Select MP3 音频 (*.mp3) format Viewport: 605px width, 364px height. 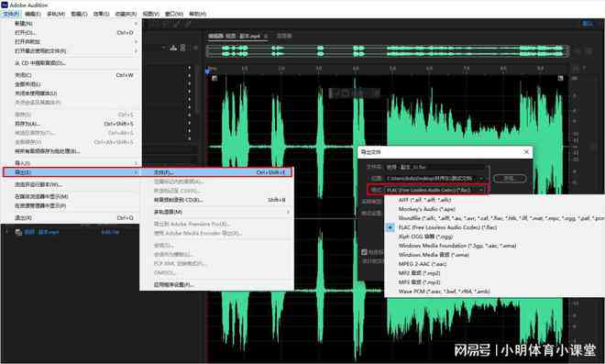(495, 282)
